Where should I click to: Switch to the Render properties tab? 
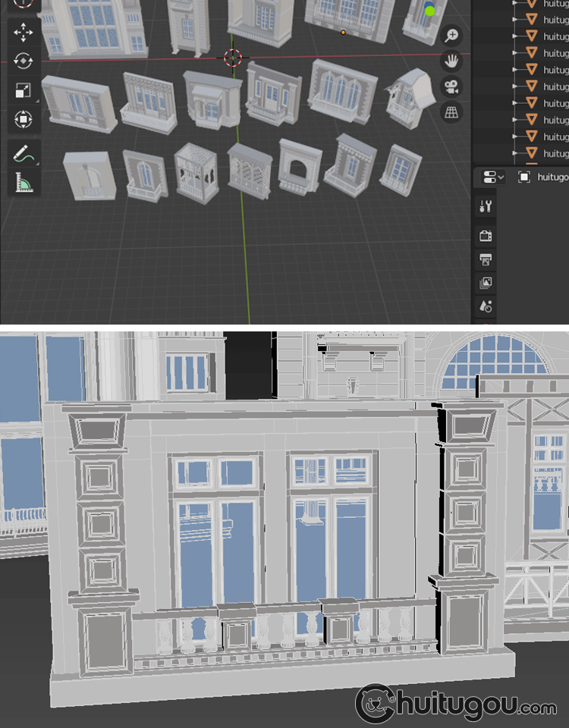pos(486,236)
